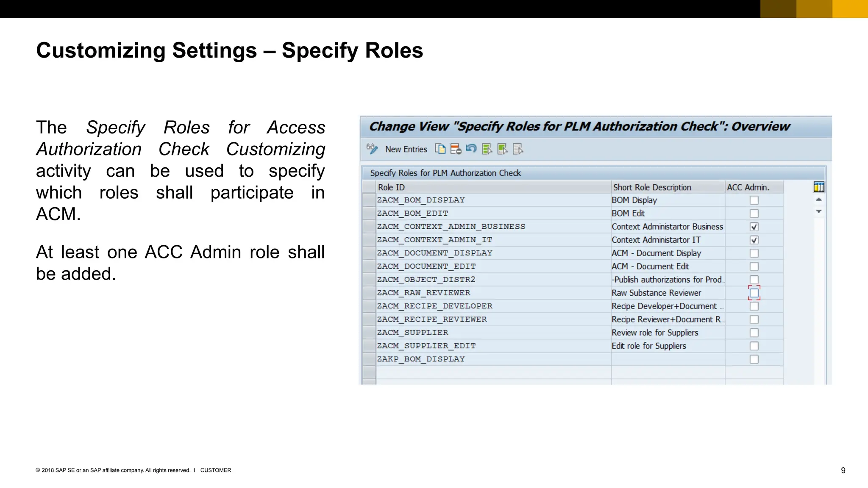Click 'Recipe Developer+Document' description

668,306
